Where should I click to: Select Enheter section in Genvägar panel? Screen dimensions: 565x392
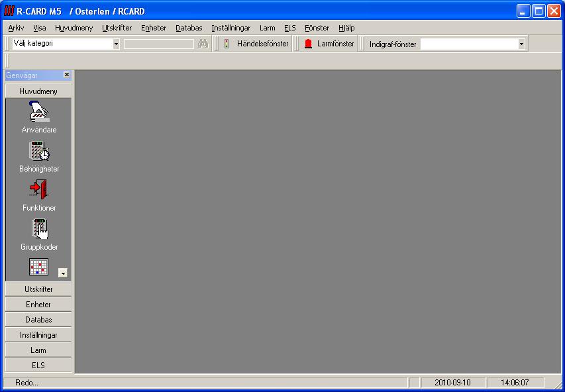click(x=38, y=305)
